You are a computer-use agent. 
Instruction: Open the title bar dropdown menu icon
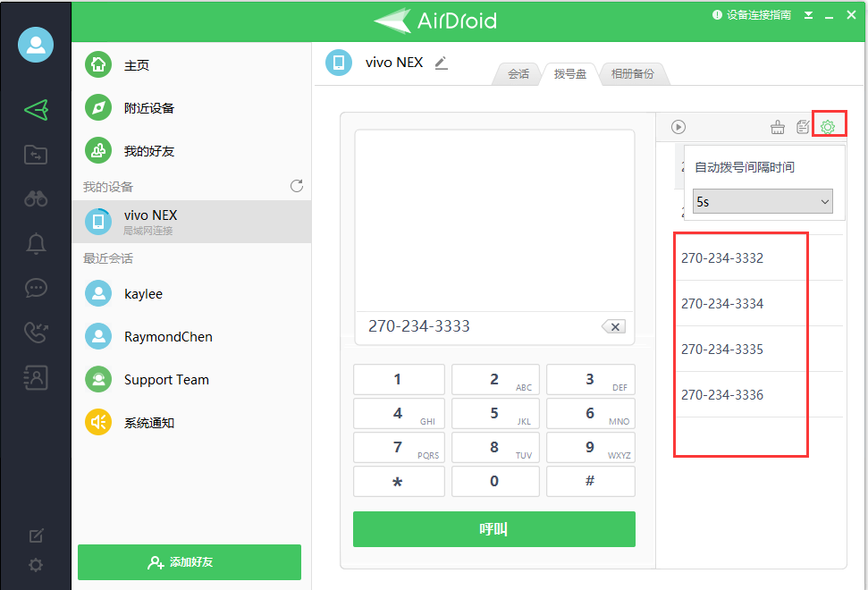[809, 15]
